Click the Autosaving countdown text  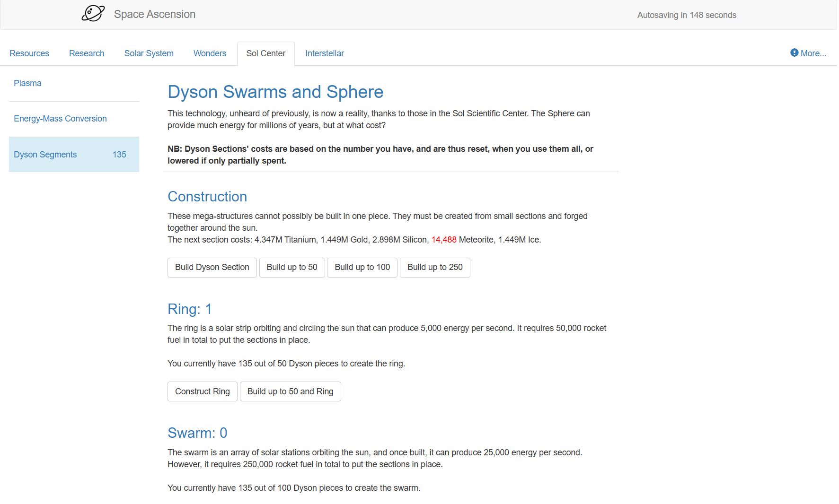coord(686,15)
